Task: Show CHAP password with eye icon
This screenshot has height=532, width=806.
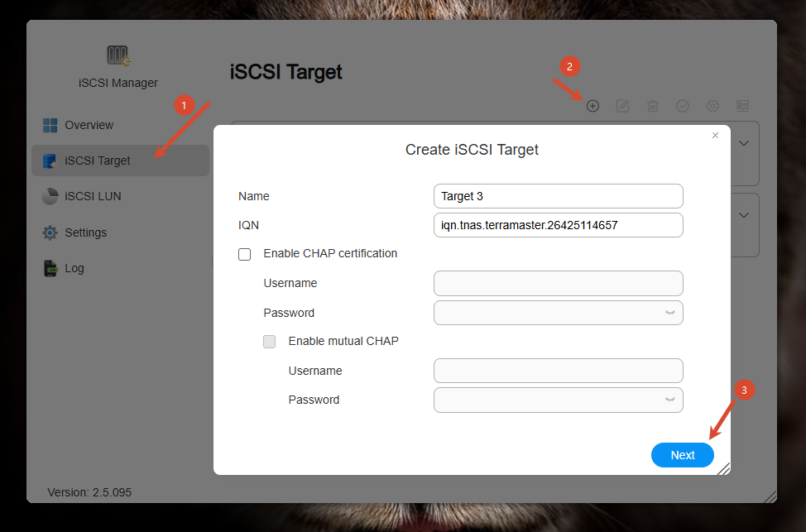Action: click(669, 313)
